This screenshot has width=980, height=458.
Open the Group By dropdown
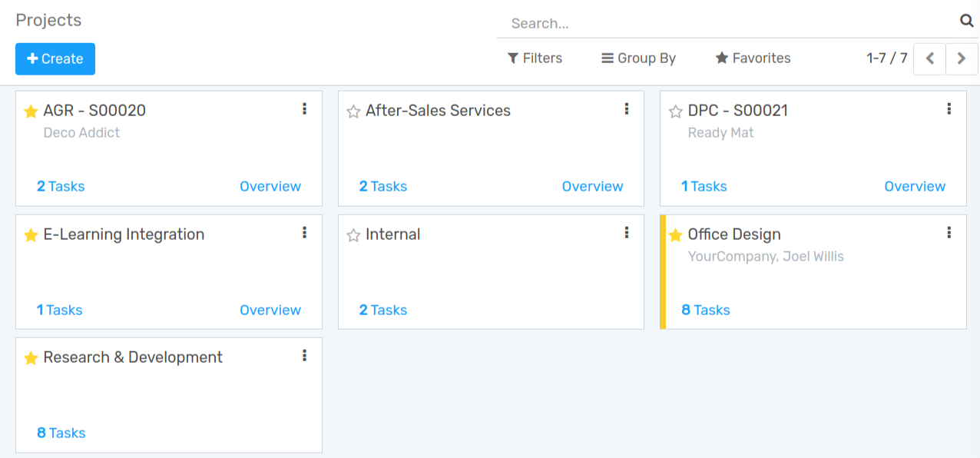(638, 58)
